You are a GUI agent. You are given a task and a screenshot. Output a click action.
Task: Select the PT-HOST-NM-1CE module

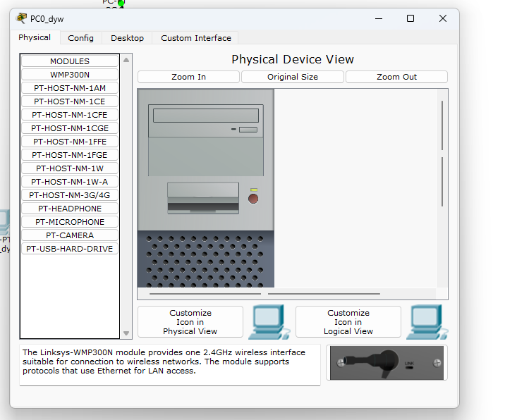click(70, 101)
